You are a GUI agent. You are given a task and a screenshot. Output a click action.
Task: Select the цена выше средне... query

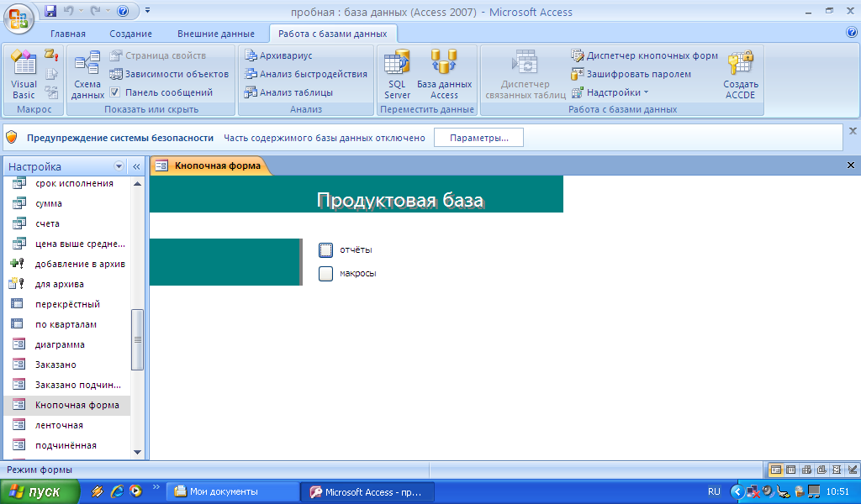point(67,244)
